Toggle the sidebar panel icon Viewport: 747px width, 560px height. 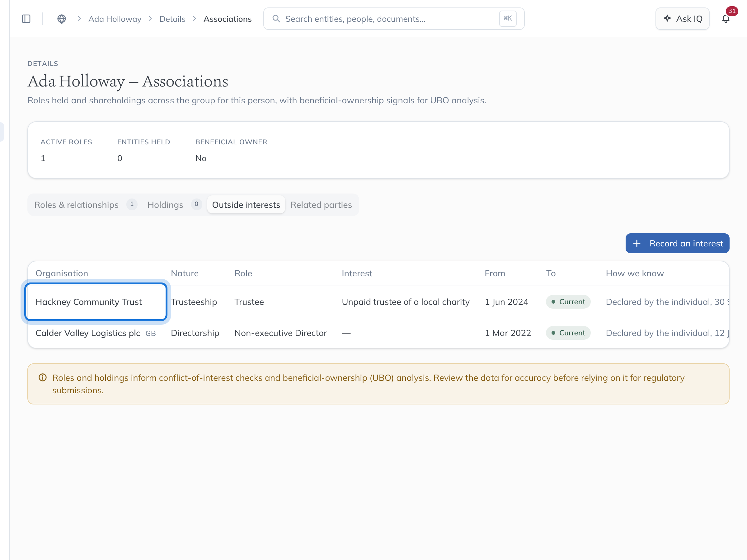click(x=26, y=19)
